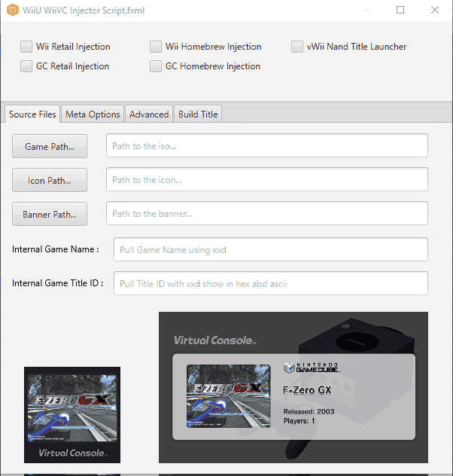
Task: Close the WiiVC Injector window
Action: coord(435,10)
